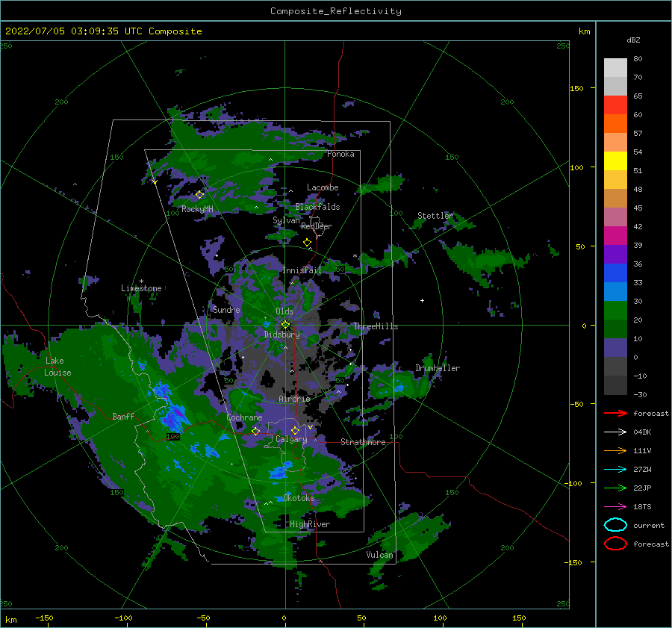Click the HighRiver town label
The width and height of the screenshot is (672, 628).
[x=310, y=524]
